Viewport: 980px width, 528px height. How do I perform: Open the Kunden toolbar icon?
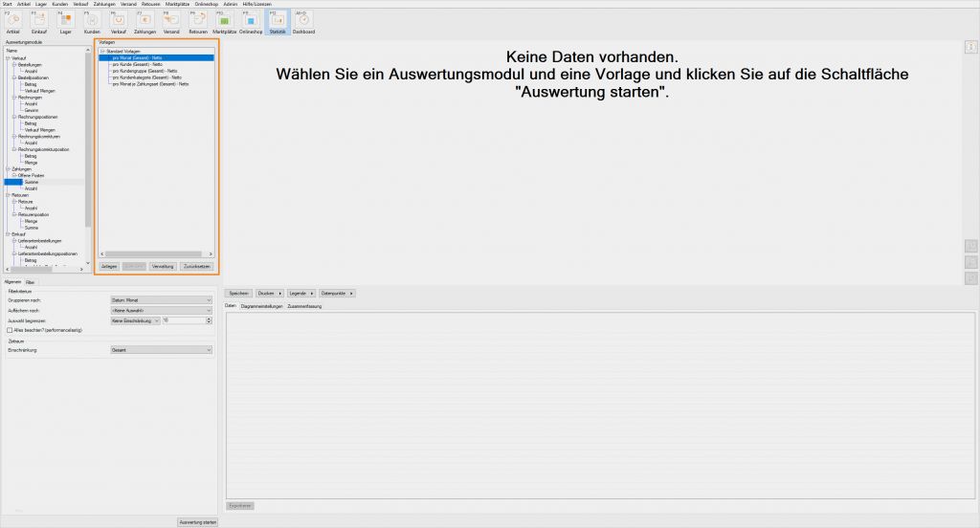[92, 21]
